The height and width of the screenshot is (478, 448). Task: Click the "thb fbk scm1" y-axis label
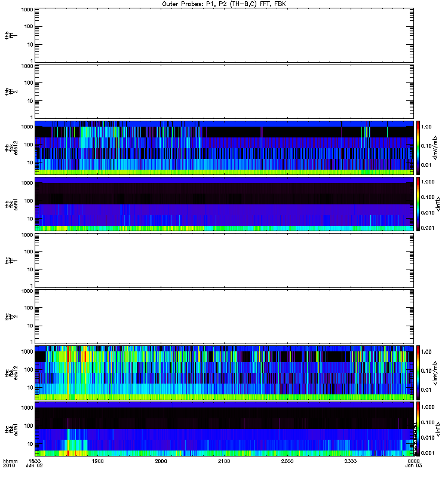[x=11, y=204]
